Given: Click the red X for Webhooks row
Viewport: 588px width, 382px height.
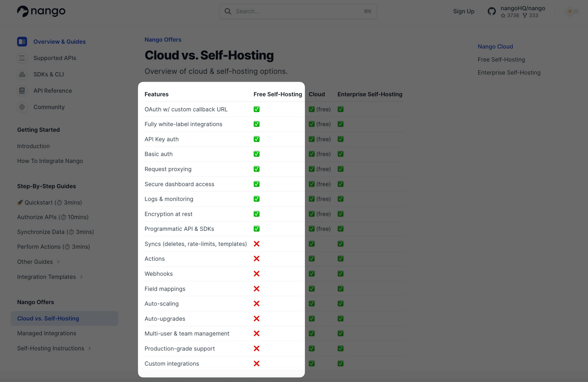Looking at the screenshot, I should [256, 274].
